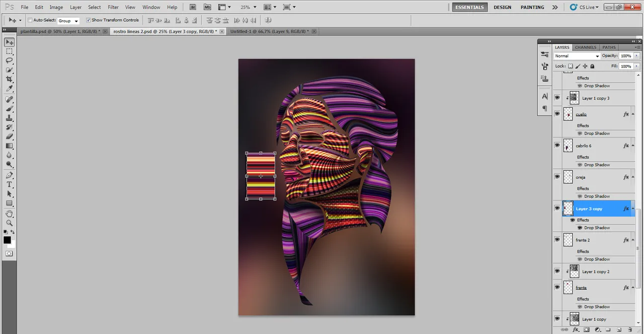
Task: Launch Adobe Bridge from the top bar
Action: [193, 7]
